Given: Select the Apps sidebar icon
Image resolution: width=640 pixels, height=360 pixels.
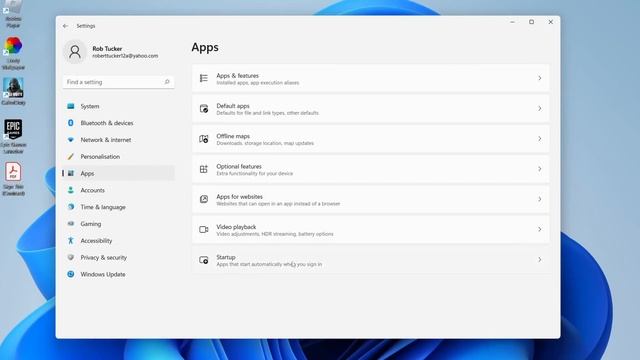Looking at the screenshot, I should pyautogui.click(x=71, y=173).
